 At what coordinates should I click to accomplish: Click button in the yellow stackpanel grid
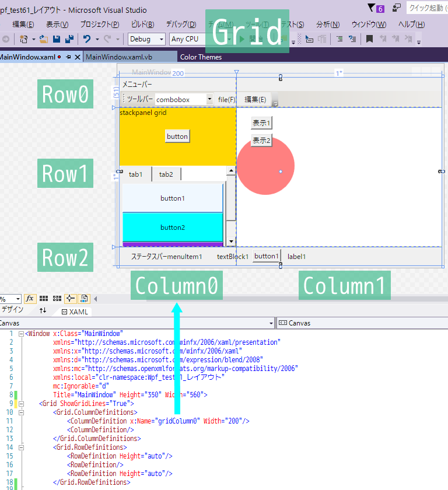177,136
